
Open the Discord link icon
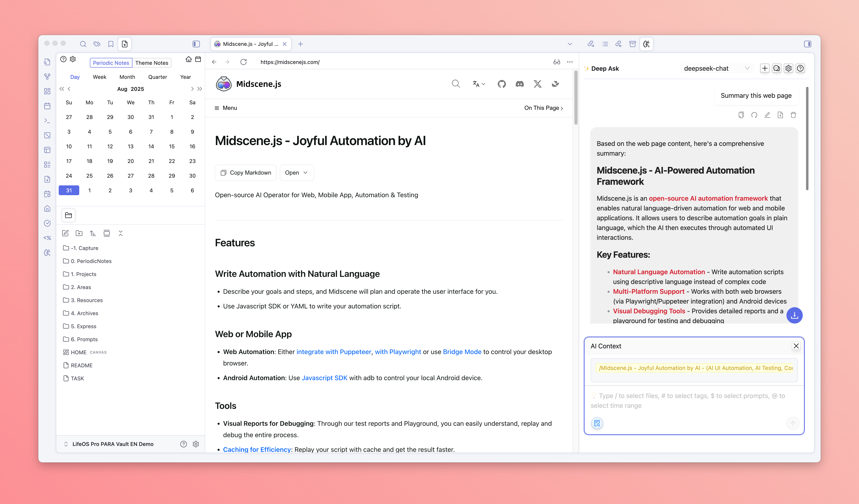[x=520, y=84]
